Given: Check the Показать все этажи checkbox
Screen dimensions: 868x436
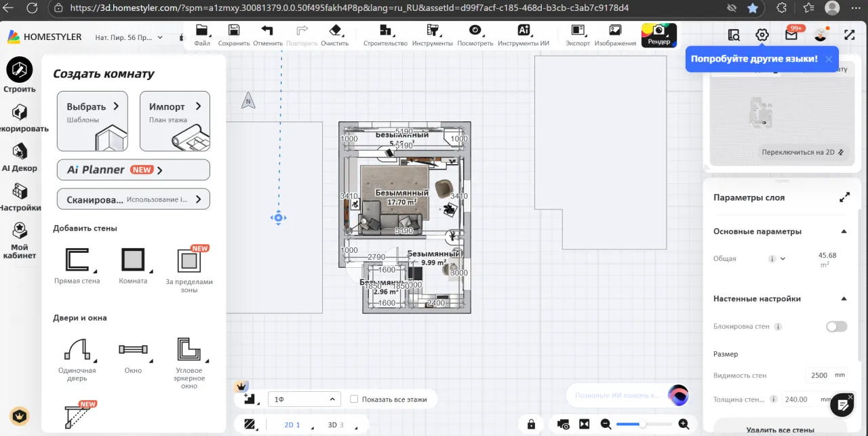Looking at the screenshot, I should (354, 399).
